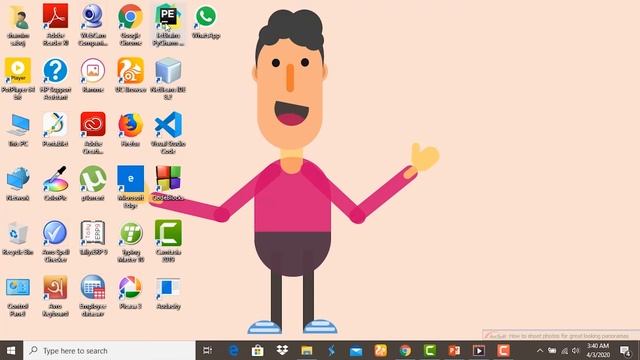Select the ColorPic eyedropper icon
This screenshot has width=640, height=360.
tap(56, 179)
